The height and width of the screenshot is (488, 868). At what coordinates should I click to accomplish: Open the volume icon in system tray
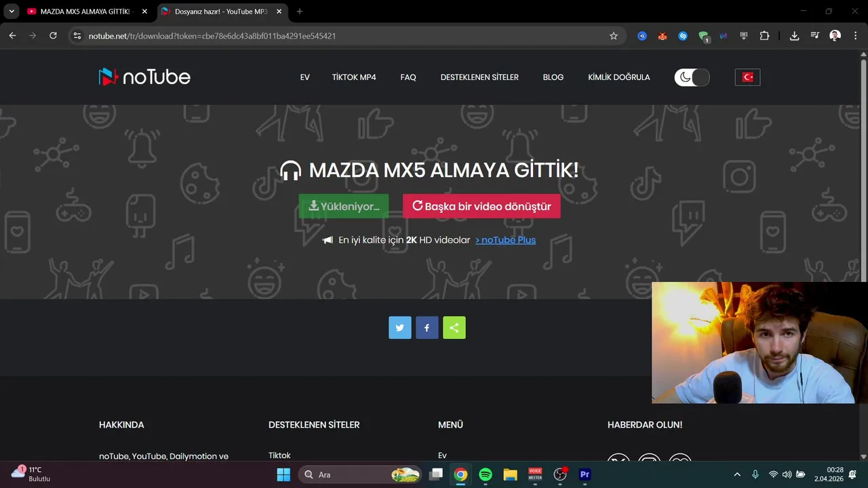click(x=787, y=474)
